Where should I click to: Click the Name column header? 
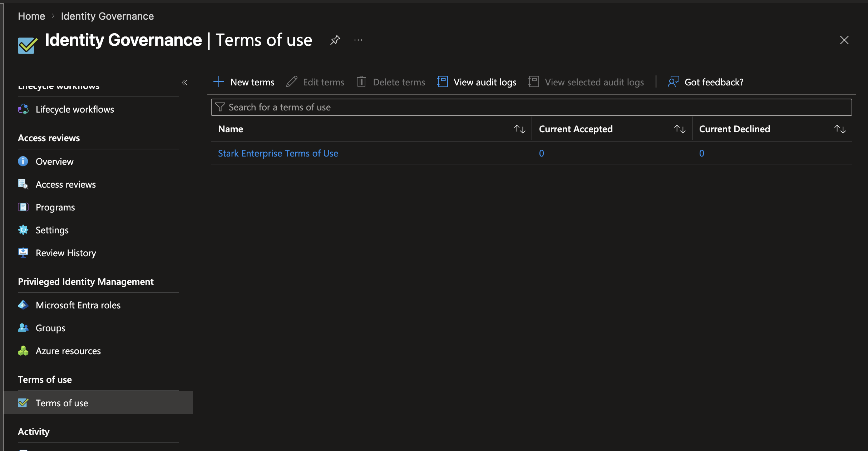click(231, 129)
